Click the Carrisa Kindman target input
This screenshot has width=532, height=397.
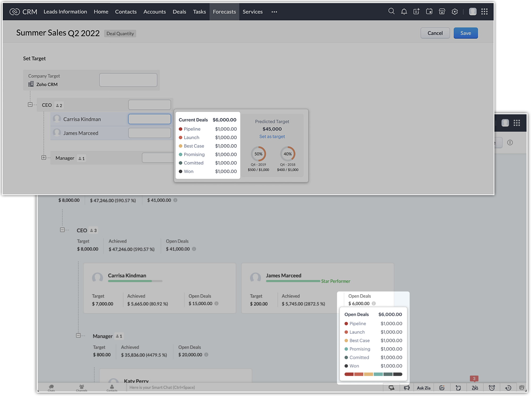click(x=149, y=119)
